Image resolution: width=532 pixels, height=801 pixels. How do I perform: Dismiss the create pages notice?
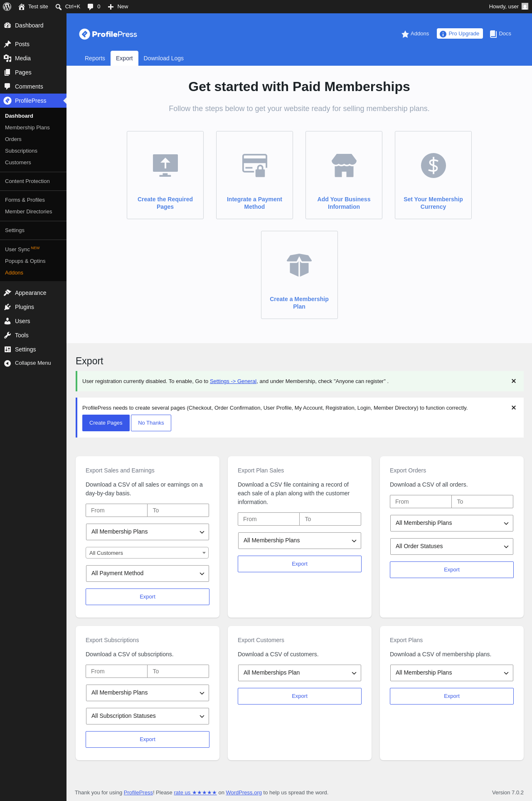pyautogui.click(x=514, y=408)
